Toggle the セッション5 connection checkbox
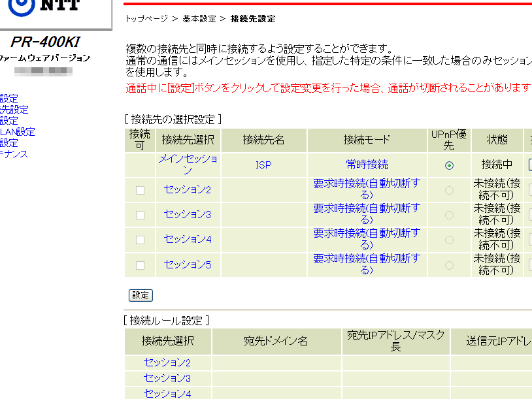This screenshot has height=399, width=532. point(140,265)
